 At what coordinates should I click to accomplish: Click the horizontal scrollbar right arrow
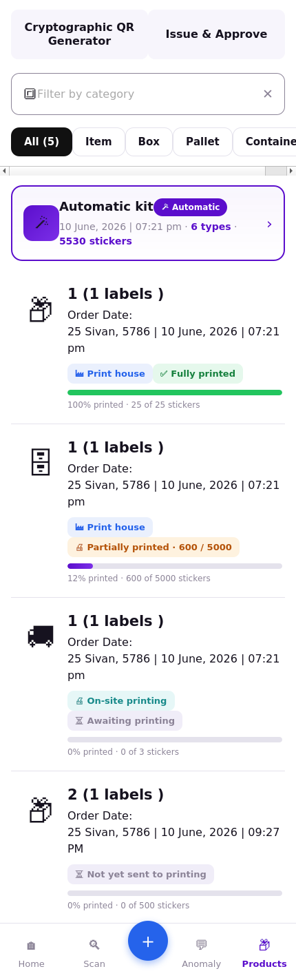tap(291, 171)
